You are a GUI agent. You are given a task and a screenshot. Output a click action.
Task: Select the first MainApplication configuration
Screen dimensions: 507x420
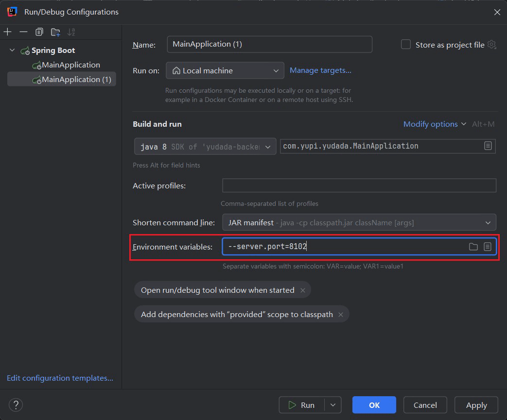(70, 65)
